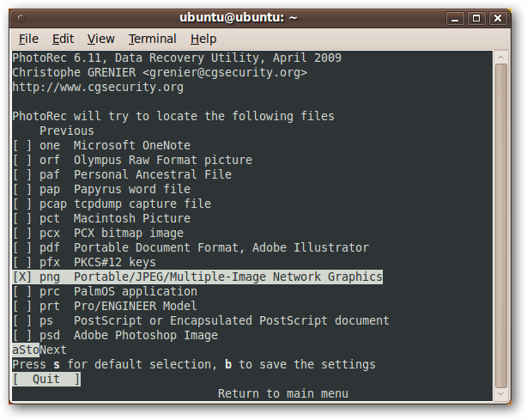527x420 pixels.
Task: Close the terminal window
Action: pyautogui.click(x=498, y=17)
